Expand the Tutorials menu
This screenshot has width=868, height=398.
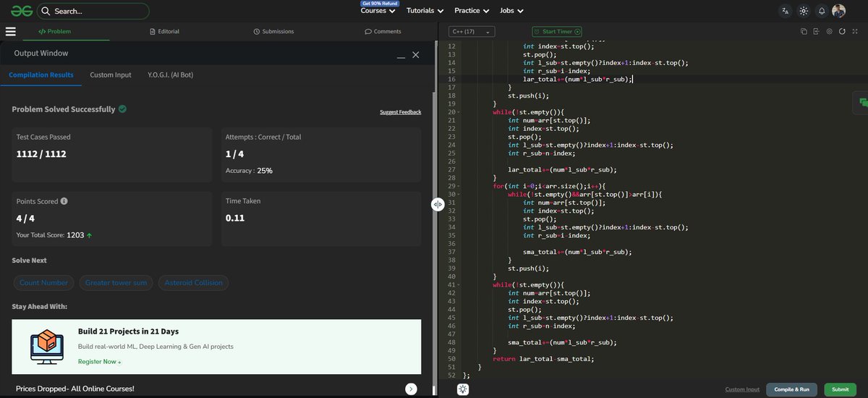(x=425, y=11)
